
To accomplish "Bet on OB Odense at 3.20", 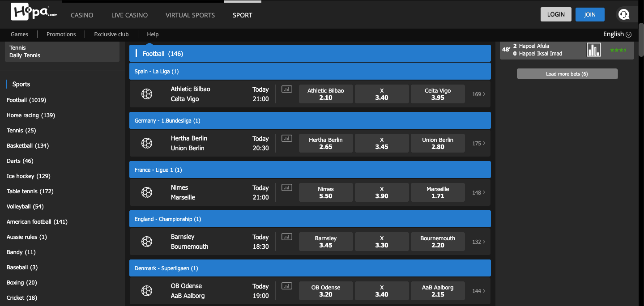I will pyautogui.click(x=326, y=291).
